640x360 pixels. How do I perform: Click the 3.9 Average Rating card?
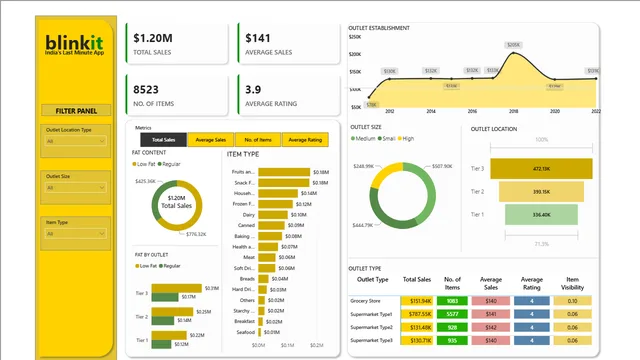tap(289, 95)
